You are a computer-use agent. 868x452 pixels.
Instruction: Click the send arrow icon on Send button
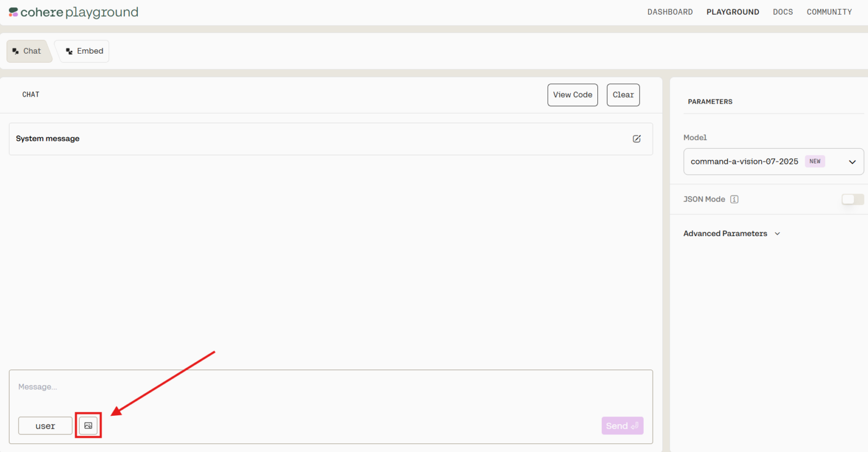[x=633, y=425]
